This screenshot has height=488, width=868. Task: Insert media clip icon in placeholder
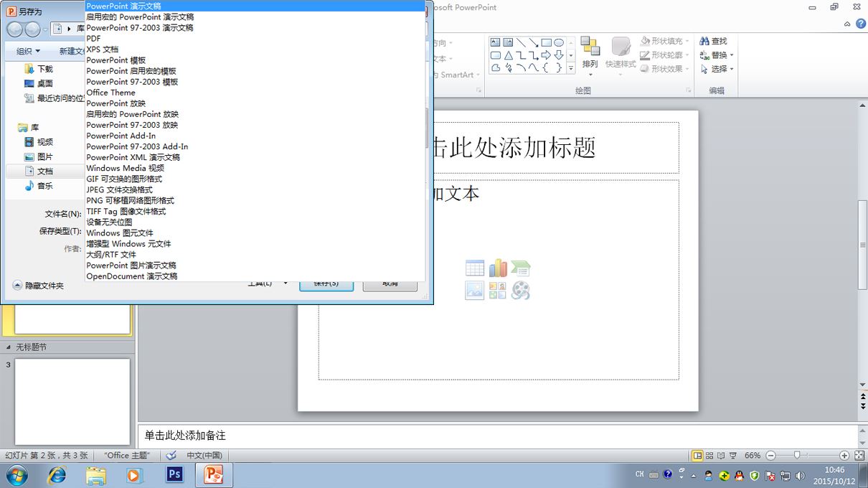[521, 290]
